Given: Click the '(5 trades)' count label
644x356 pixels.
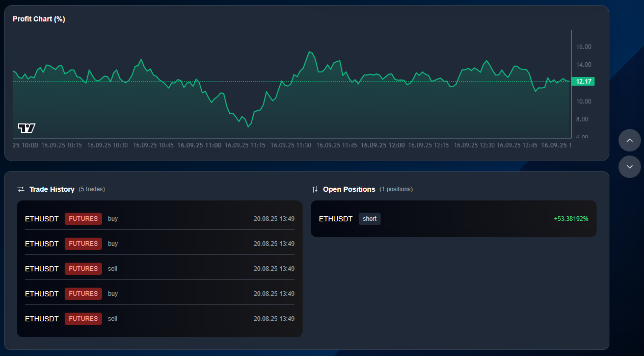Looking at the screenshot, I should [92, 189].
